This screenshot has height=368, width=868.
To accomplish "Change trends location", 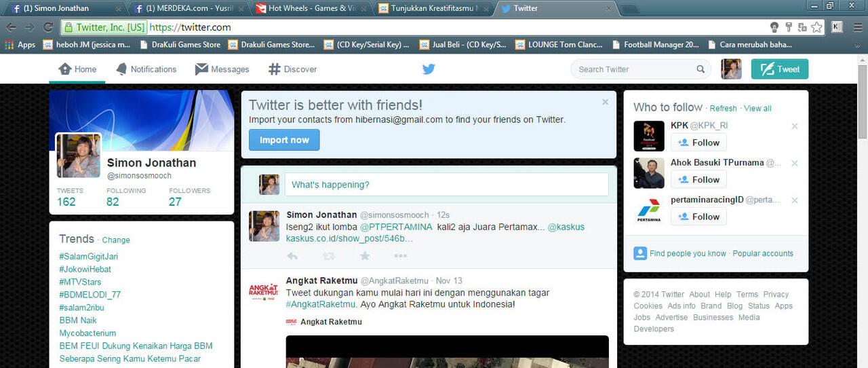I will click(x=116, y=240).
